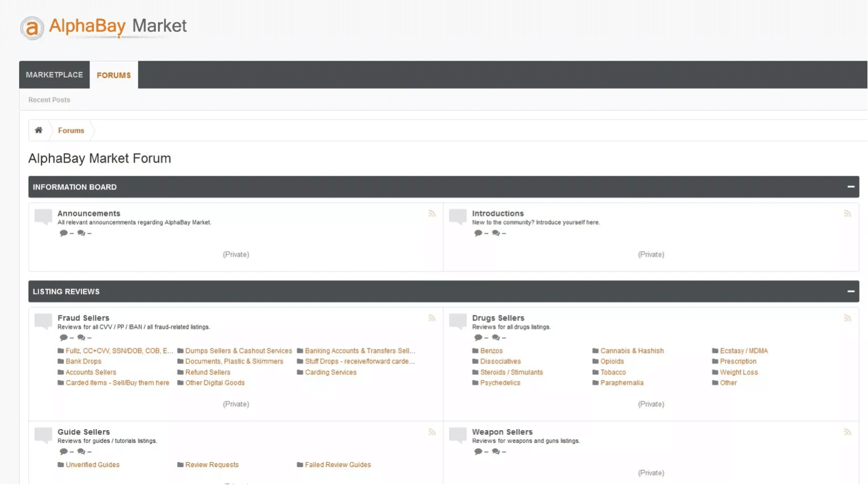Click the AlphaBay logo icon

(x=32, y=27)
